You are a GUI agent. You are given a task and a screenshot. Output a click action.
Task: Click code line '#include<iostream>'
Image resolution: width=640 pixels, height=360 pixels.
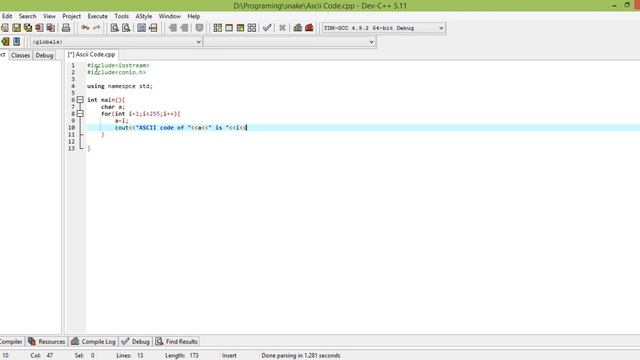[118, 65]
